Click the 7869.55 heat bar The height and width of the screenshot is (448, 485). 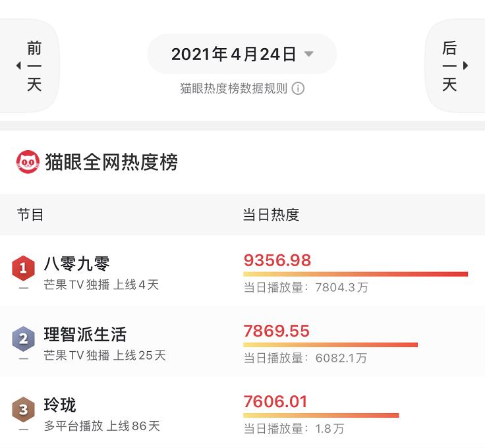330,345
